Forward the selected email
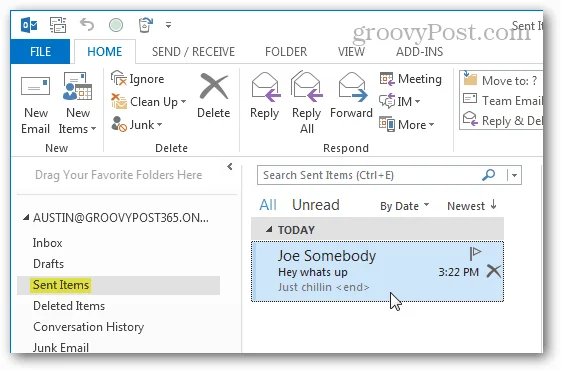561x371 pixels. click(352, 96)
